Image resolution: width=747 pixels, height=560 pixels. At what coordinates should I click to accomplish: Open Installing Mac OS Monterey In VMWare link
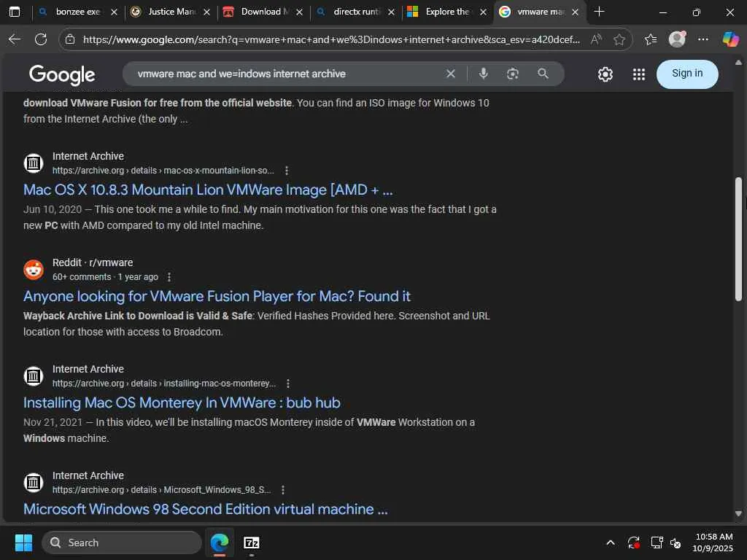click(x=182, y=402)
